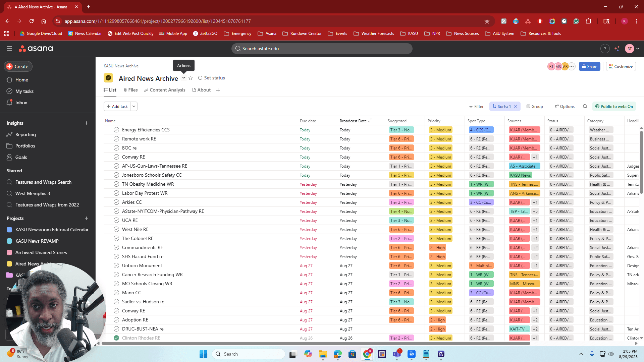Mark TN Obesity Medicine WR complete

pyautogui.click(x=116, y=184)
